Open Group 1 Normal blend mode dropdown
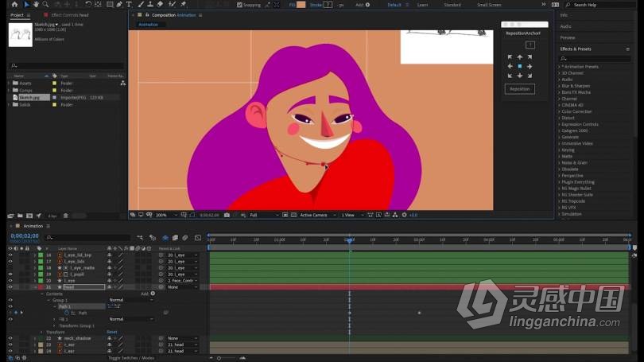The width and height of the screenshot is (644, 362). click(131, 300)
